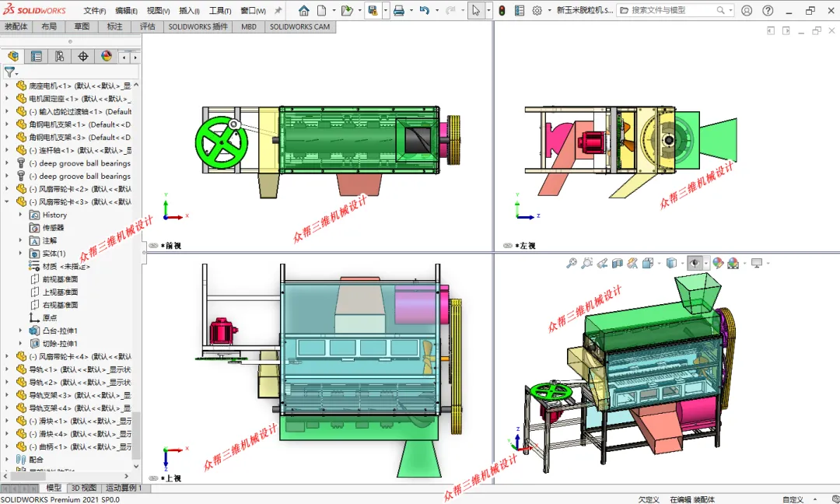Open File Properties list icon
The height and width of the screenshot is (504, 840).
[x=519, y=10]
